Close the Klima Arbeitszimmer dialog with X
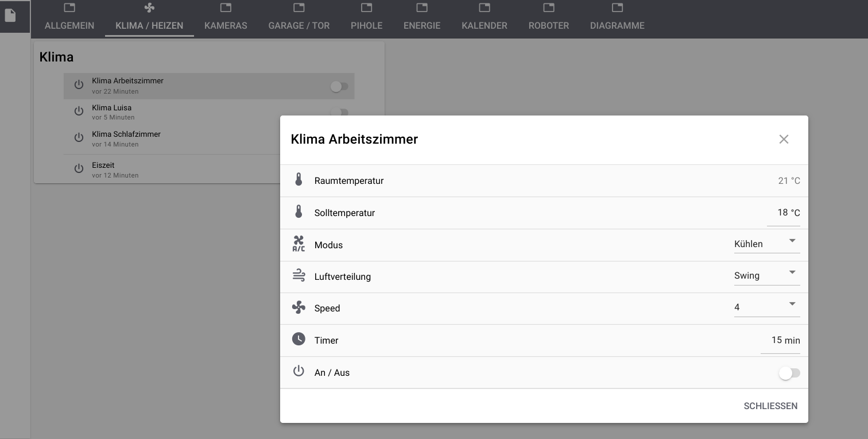 pyautogui.click(x=784, y=140)
